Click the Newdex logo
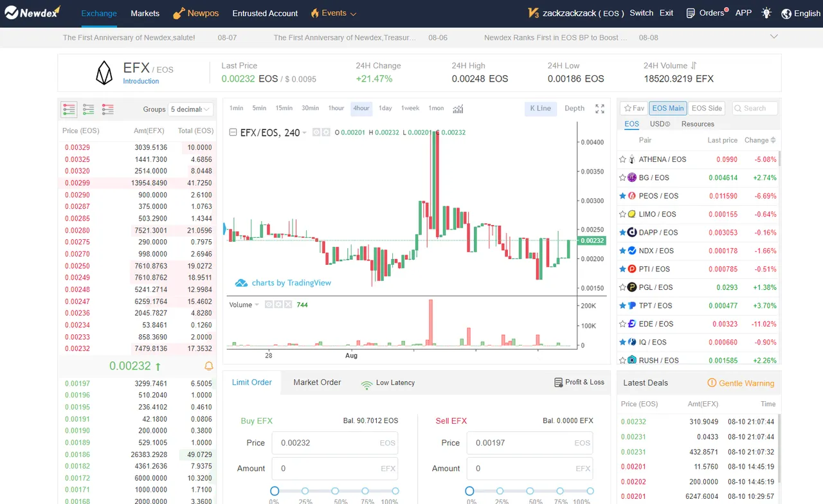This screenshot has width=823, height=504. (33, 13)
